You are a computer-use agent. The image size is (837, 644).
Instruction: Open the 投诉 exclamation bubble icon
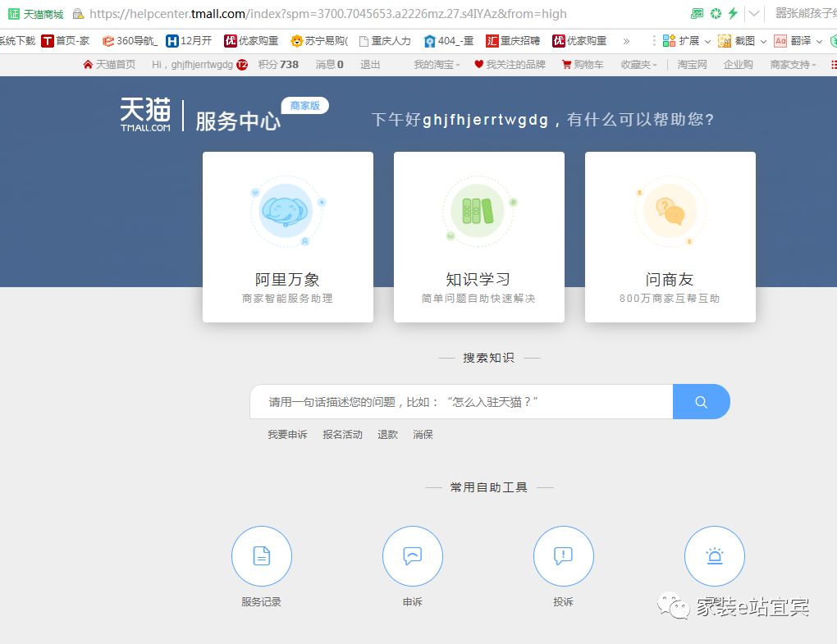[x=563, y=556]
